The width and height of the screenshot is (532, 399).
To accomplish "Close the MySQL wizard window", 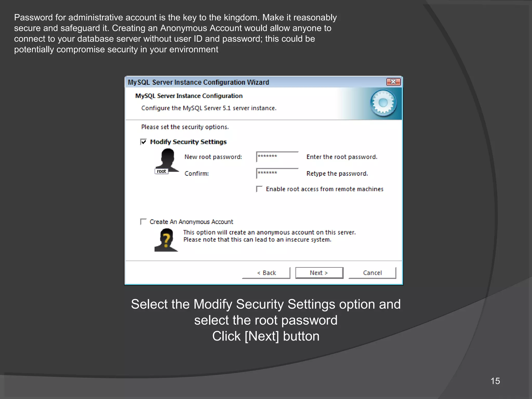I will click(x=393, y=82).
